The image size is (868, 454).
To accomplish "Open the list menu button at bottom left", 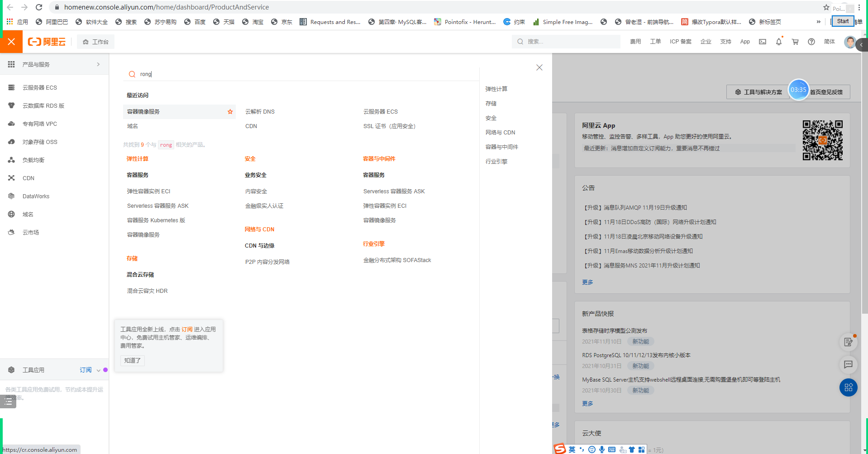I will click(x=8, y=401).
